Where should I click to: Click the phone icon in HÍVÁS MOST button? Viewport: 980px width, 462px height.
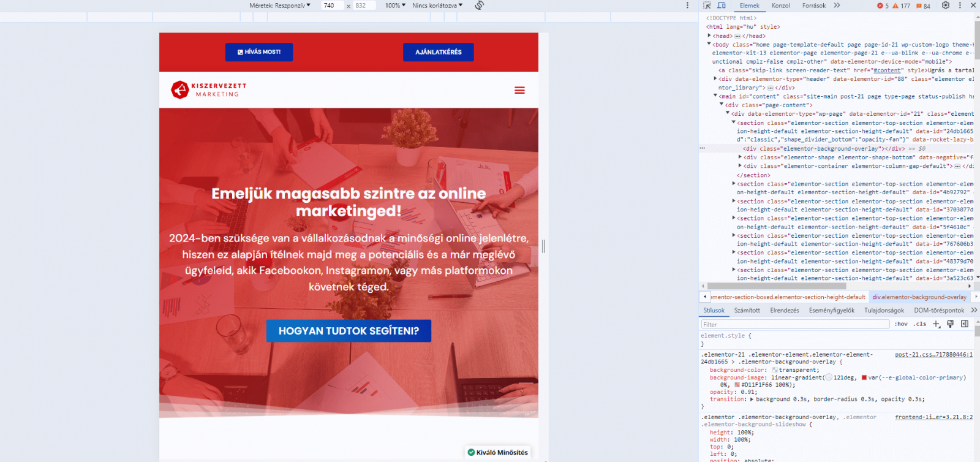click(x=240, y=52)
